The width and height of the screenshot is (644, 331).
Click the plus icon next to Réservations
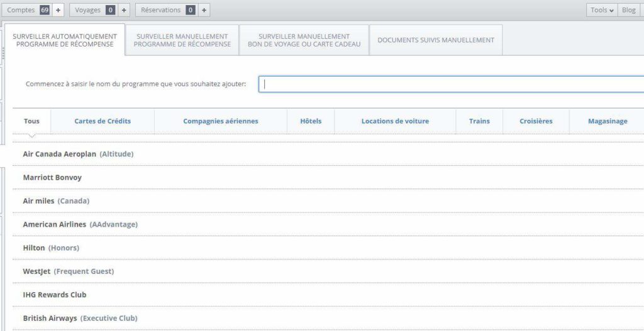(x=204, y=10)
